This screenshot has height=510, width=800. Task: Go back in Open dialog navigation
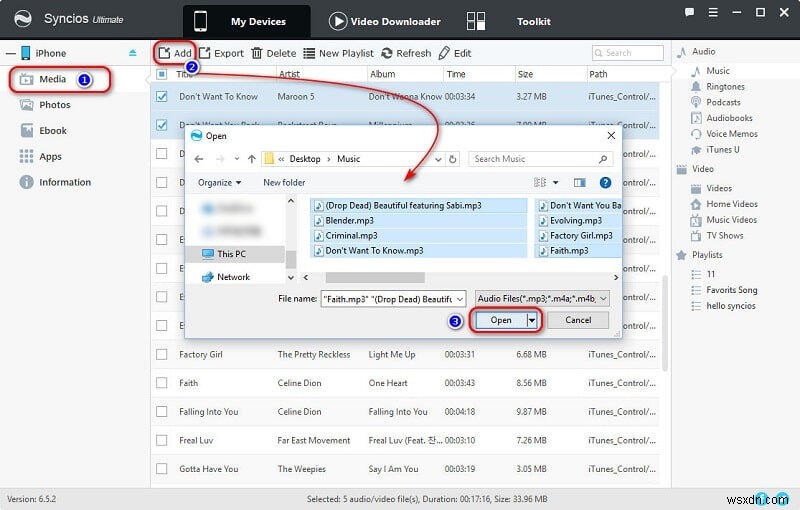[x=199, y=159]
